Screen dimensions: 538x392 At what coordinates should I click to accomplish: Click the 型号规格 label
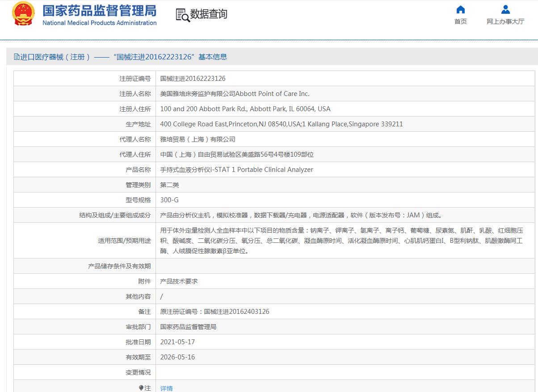tap(138, 200)
